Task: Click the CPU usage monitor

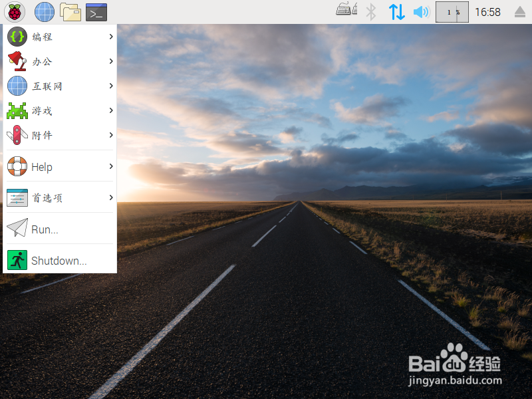Action: 452,12
